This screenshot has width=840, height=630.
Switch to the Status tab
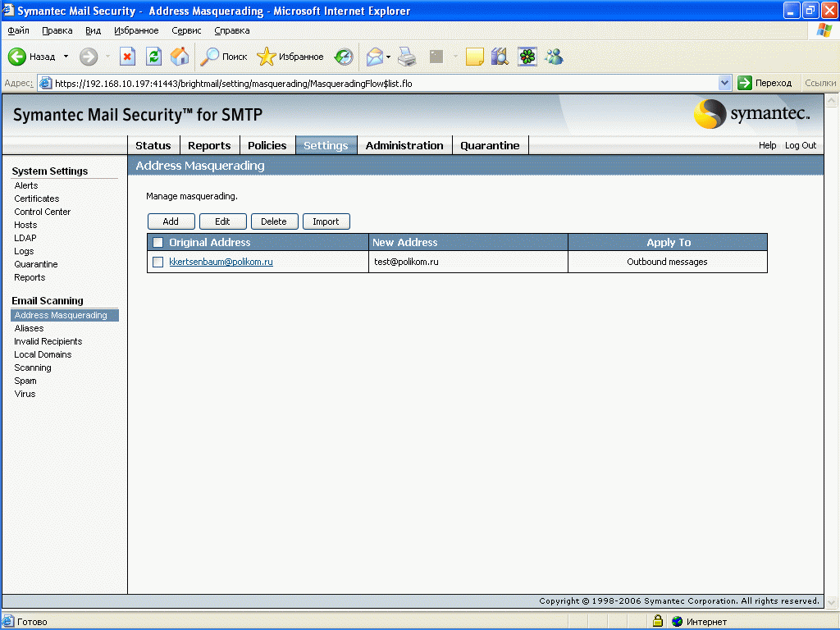153,145
